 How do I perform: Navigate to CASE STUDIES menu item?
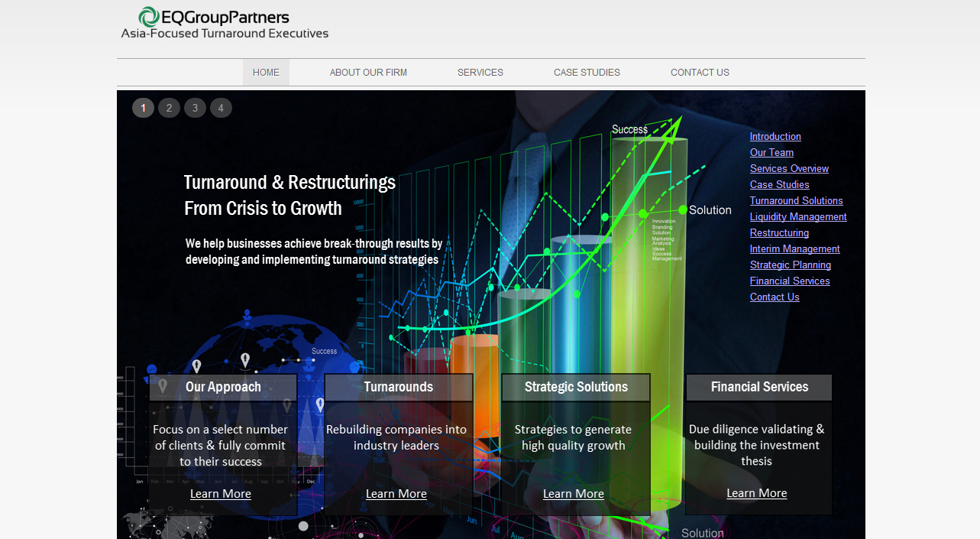587,73
